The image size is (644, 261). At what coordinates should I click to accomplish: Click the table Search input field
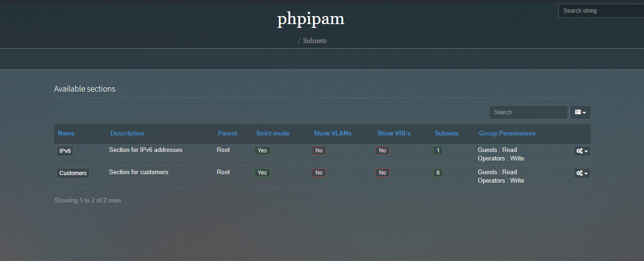pos(528,112)
